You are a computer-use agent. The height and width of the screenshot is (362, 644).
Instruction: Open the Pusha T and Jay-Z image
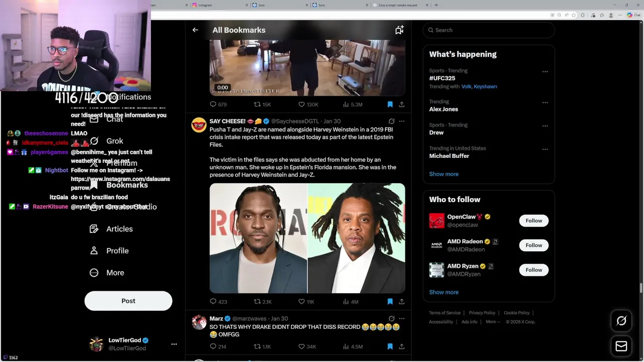[x=307, y=238]
